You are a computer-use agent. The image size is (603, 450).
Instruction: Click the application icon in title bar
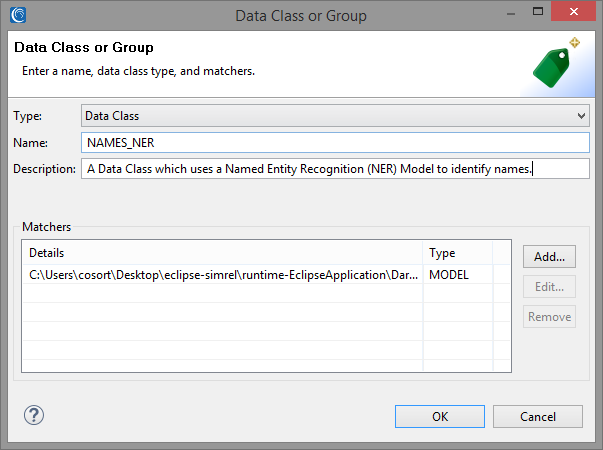[18, 15]
